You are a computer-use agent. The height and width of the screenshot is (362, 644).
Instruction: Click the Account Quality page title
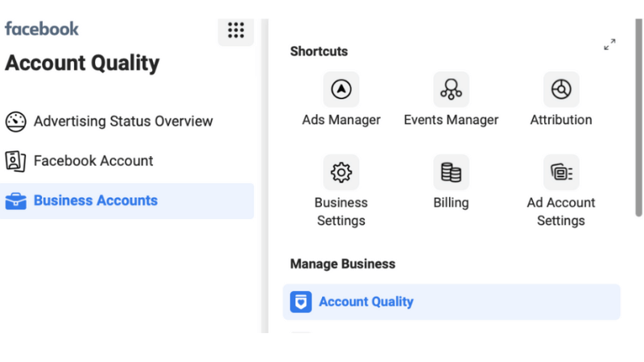82,64
